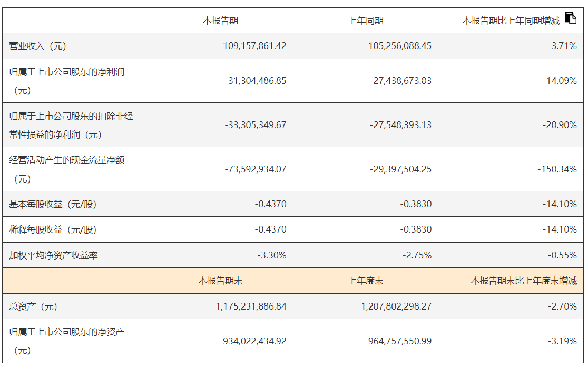Select the 上年同期 column header
The image size is (588, 365).
point(366,21)
